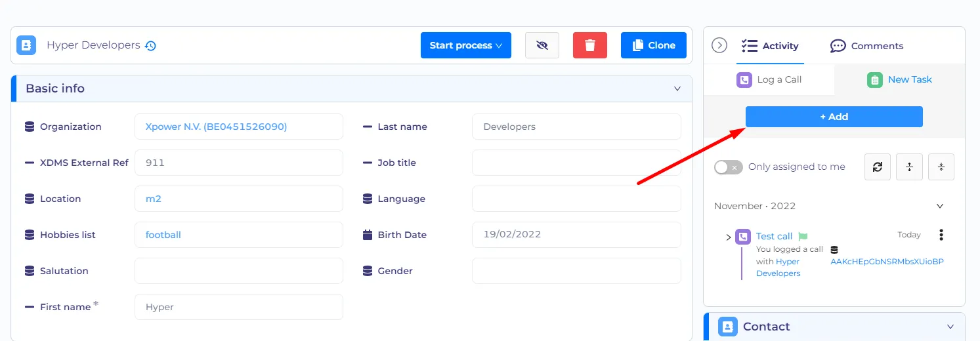Collapse the side panel with the circled arrow
Screen dimensions: 980x341
coord(720,45)
